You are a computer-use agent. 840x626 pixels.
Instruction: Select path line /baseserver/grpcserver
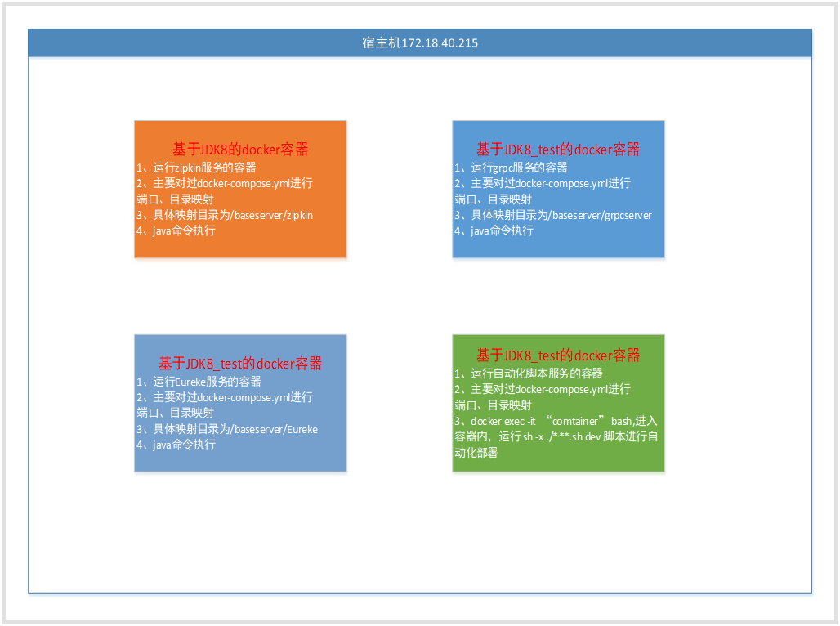pyautogui.click(x=553, y=216)
